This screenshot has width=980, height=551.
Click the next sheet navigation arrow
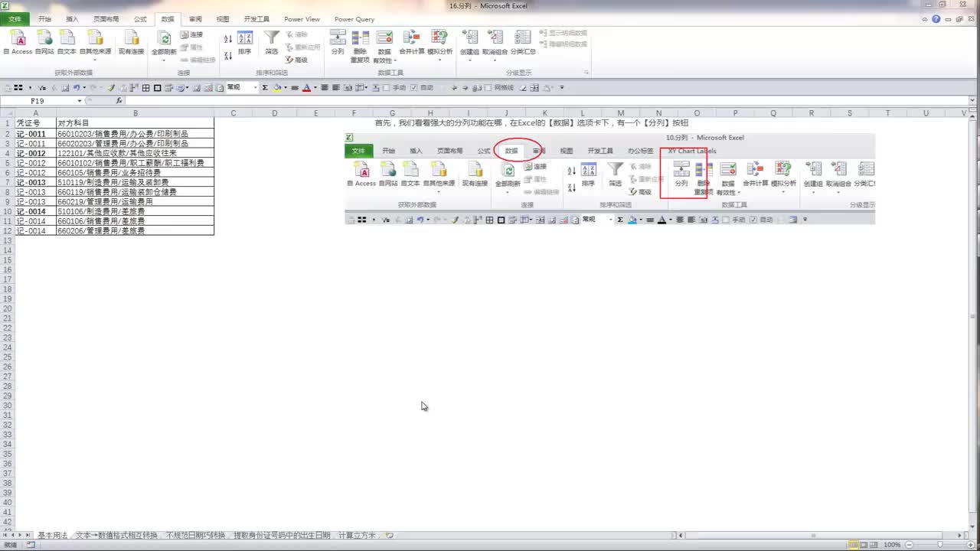pos(21,536)
